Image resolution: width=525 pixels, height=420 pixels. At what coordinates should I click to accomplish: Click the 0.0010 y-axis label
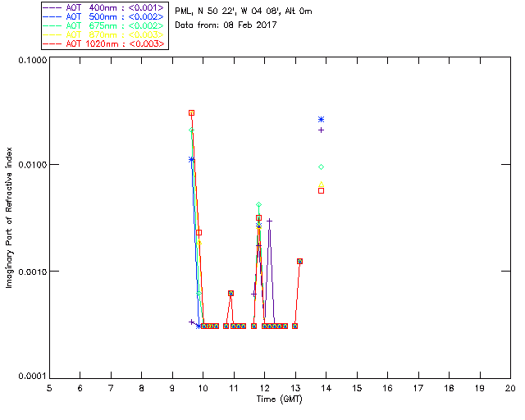(x=33, y=272)
